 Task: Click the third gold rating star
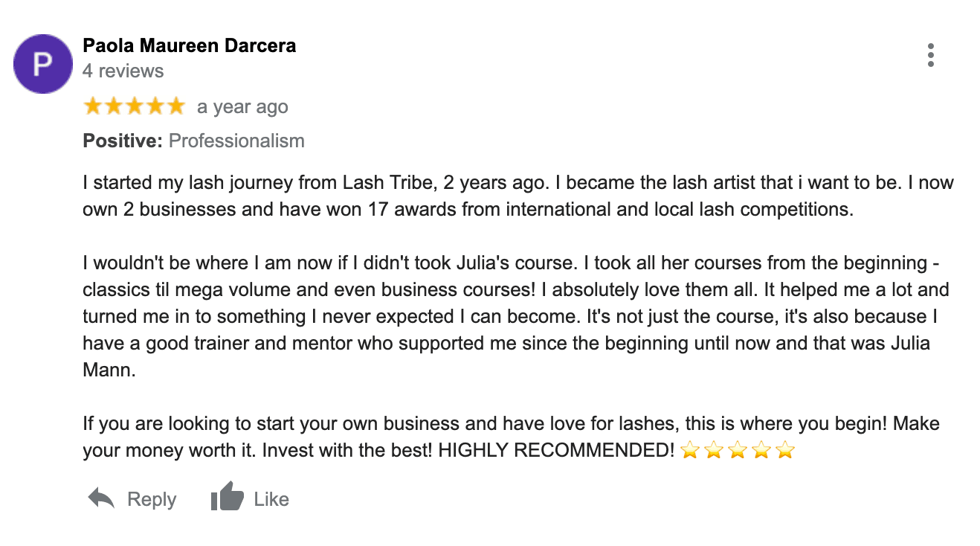click(x=135, y=106)
